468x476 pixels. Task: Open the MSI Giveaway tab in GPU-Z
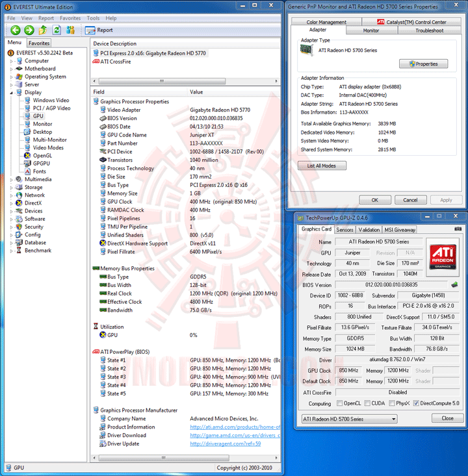tap(400, 230)
